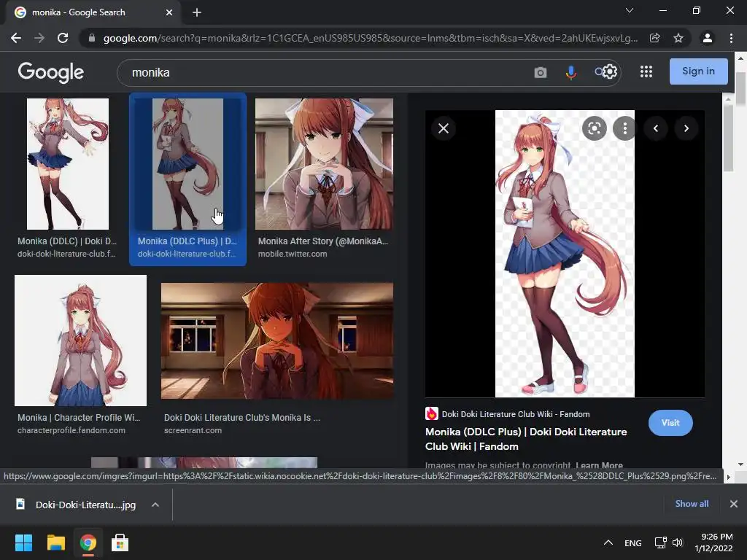This screenshot has height=560, width=747.
Task: Open the network status tray icon
Action: (x=660, y=542)
